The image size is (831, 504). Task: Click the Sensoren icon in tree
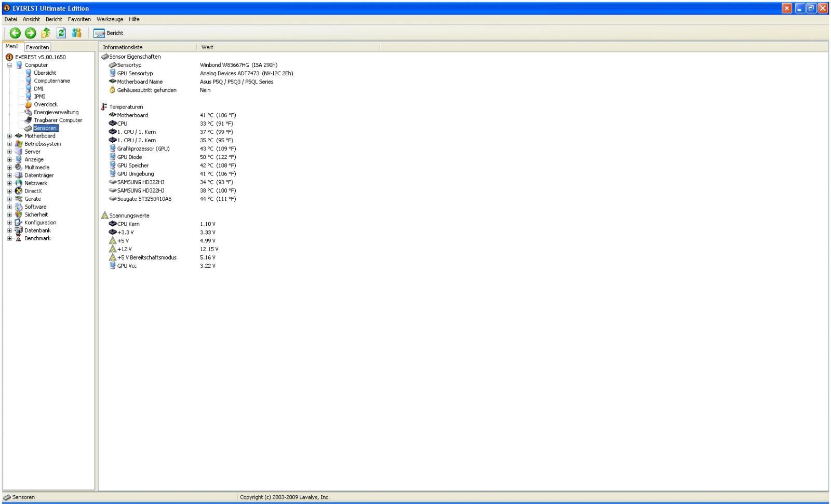[28, 128]
